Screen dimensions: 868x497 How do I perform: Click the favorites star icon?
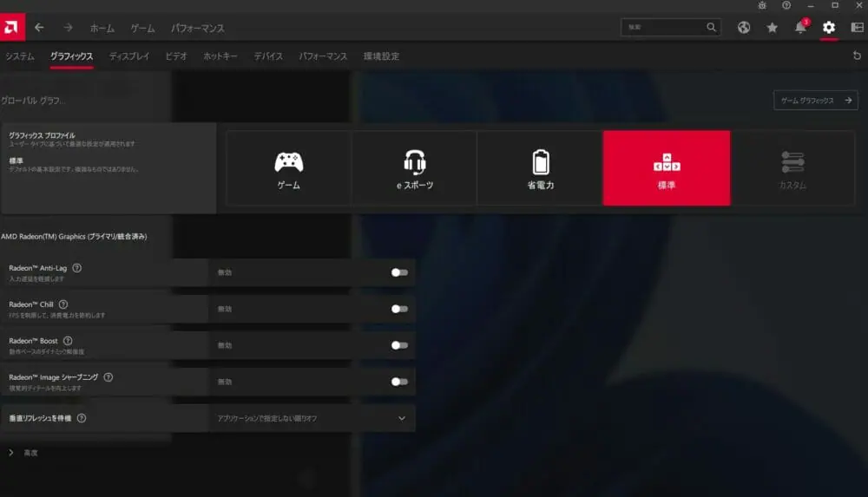[x=772, y=28]
